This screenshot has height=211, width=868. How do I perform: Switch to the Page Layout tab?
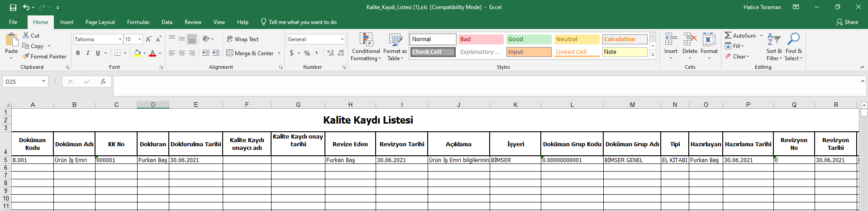point(100,22)
